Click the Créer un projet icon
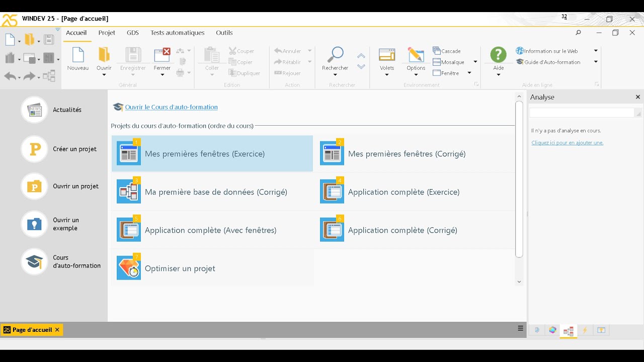The image size is (644, 362). [34, 149]
